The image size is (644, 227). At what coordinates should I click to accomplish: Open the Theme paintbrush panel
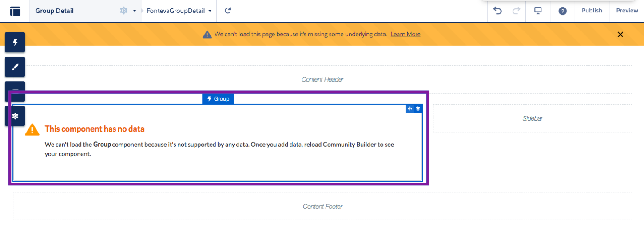(x=15, y=67)
